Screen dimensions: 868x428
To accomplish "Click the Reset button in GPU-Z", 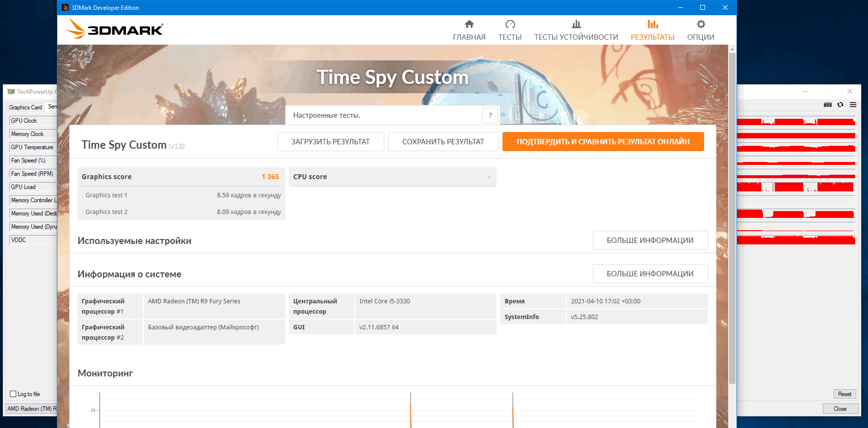I will pos(845,394).
